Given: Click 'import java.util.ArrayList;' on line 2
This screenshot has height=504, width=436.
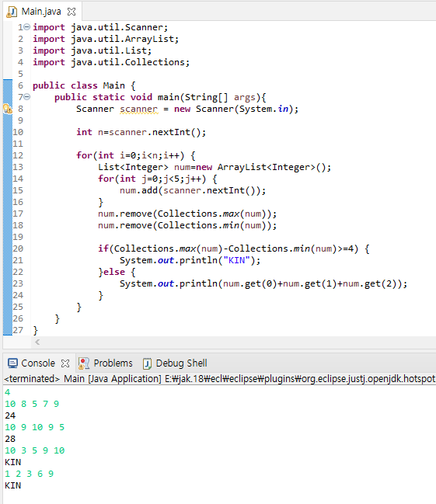Looking at the screenshot, I should [x=106, y=39].
